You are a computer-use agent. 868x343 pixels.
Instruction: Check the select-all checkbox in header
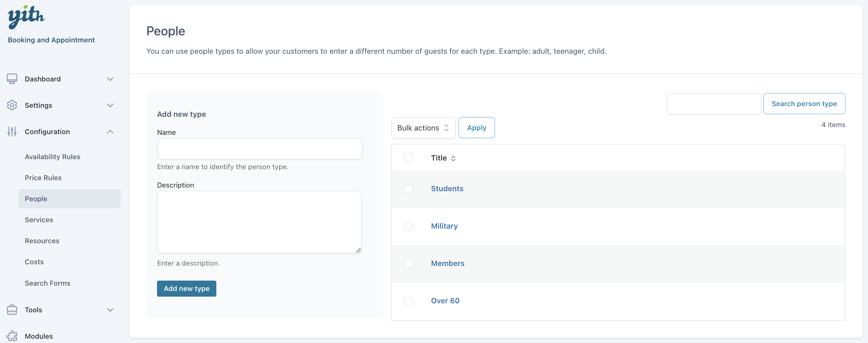click(408, 158)
